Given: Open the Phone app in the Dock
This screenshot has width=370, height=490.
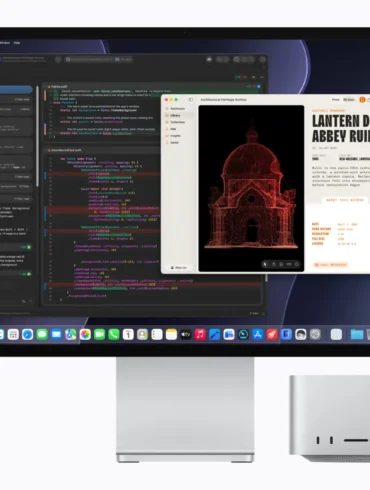Looking at the screenshot, I should tap(114, 334).
